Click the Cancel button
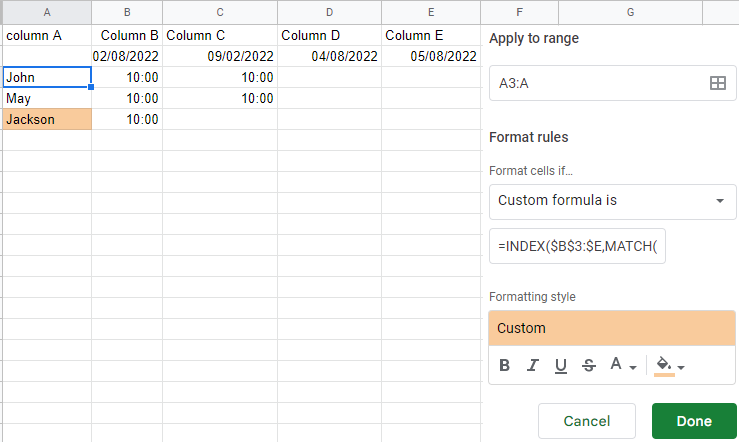 [587, 421]
